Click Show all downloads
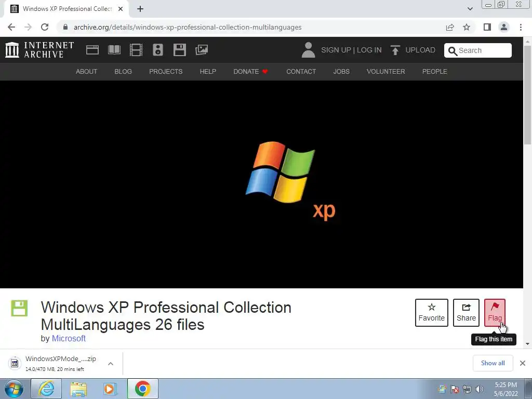 pos(493,363)
